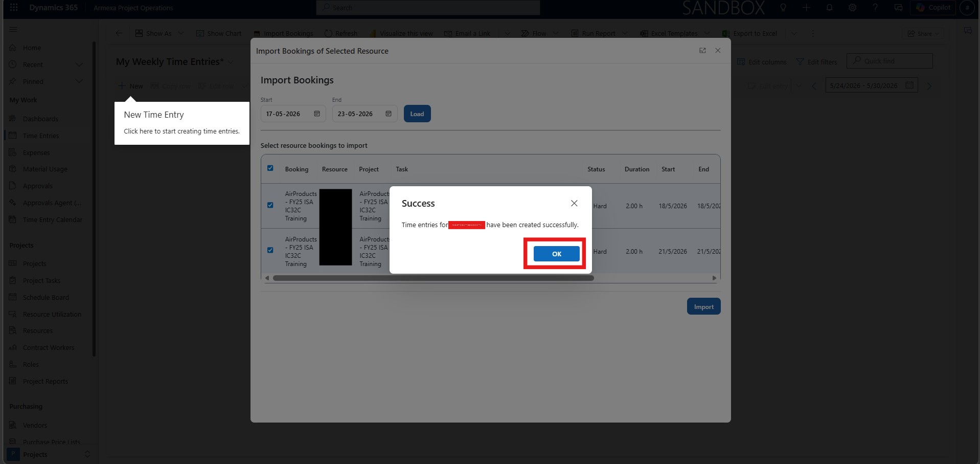Viewport: 980px width, 464px height.
Task: Click Export to Excel
Action: (x=749, y=33)
